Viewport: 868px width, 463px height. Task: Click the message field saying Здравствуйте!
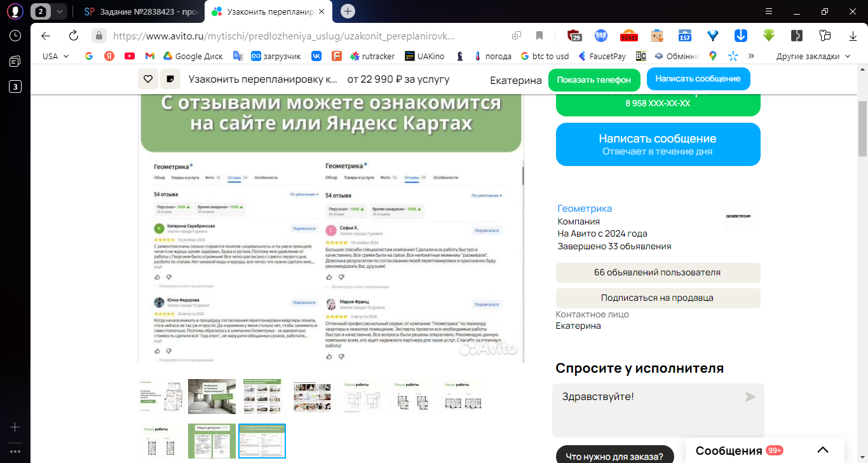[658, 410]
